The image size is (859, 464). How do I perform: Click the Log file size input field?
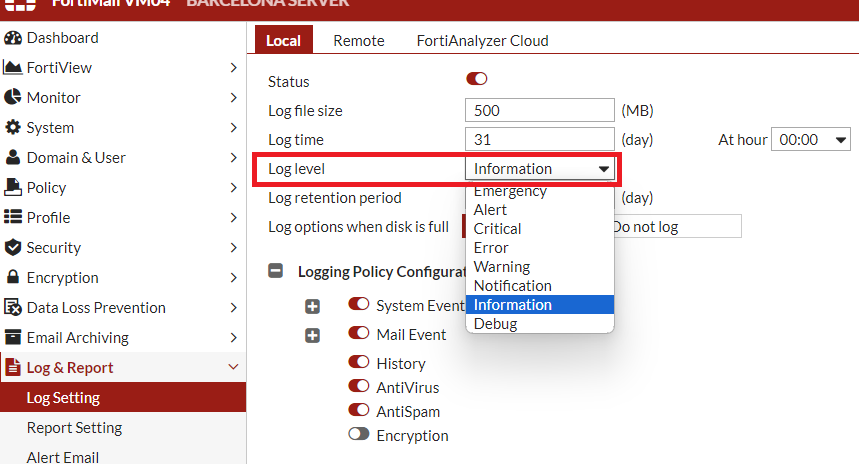[540, 110]
